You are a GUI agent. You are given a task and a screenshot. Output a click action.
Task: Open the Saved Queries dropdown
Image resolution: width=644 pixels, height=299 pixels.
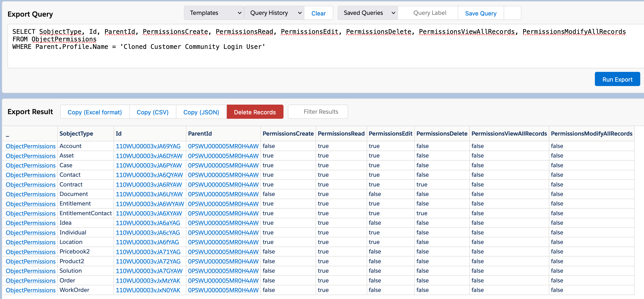coord(368,13)
